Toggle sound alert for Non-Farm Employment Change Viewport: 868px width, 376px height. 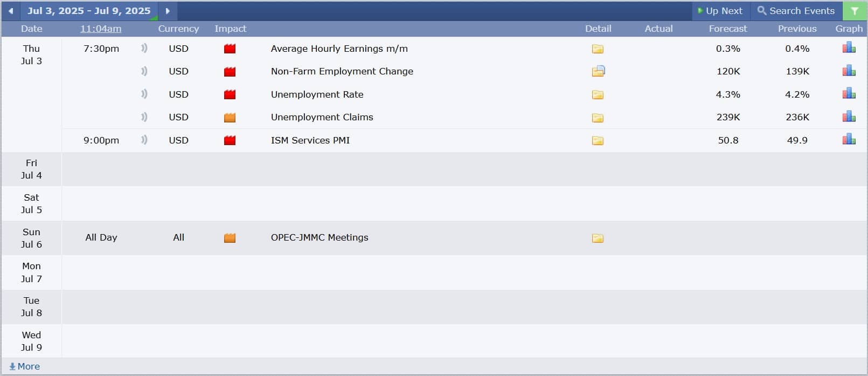144,71
